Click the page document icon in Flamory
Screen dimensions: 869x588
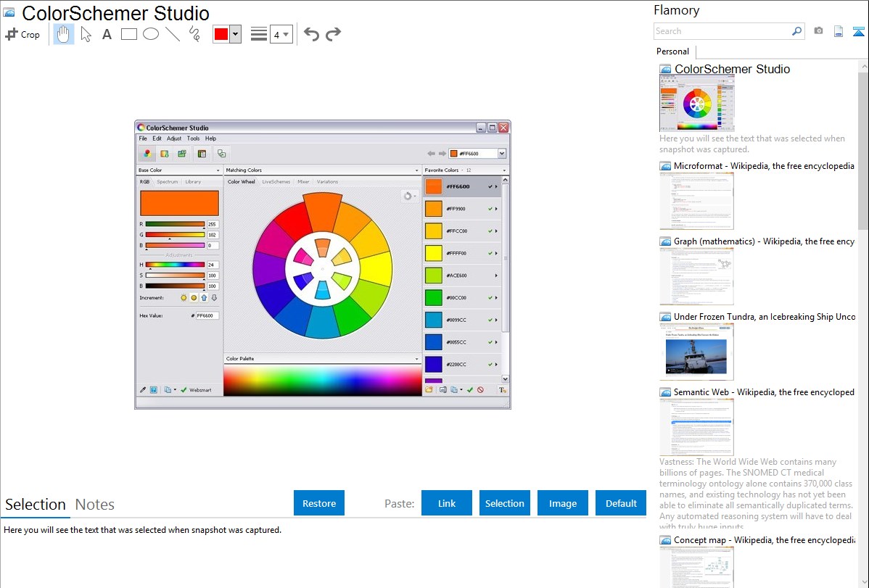click(839, 32)
